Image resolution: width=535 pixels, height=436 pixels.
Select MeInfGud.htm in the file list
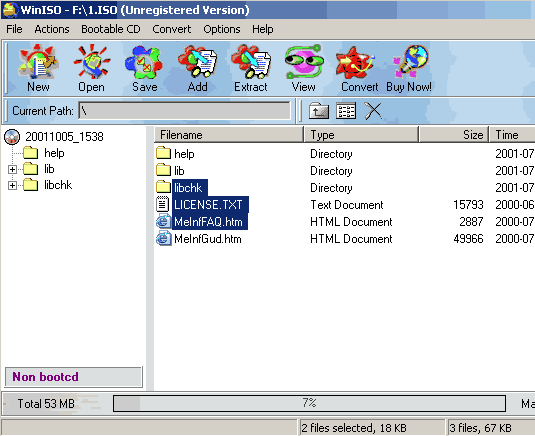coord(207,239)
